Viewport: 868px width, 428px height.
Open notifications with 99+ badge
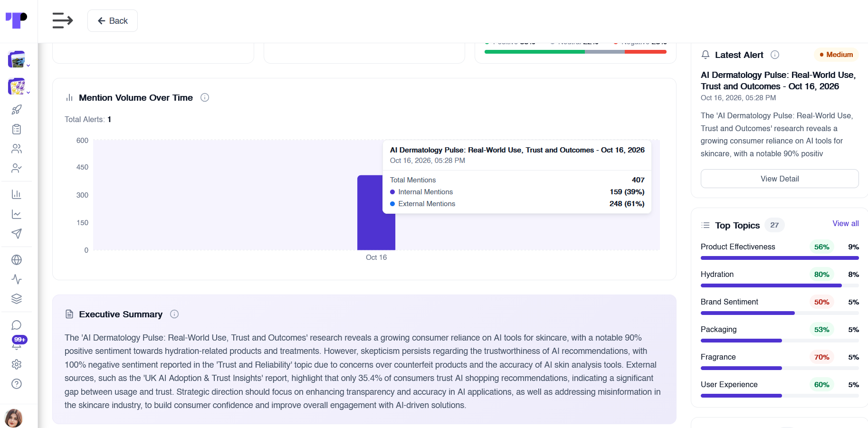(18, 342)
